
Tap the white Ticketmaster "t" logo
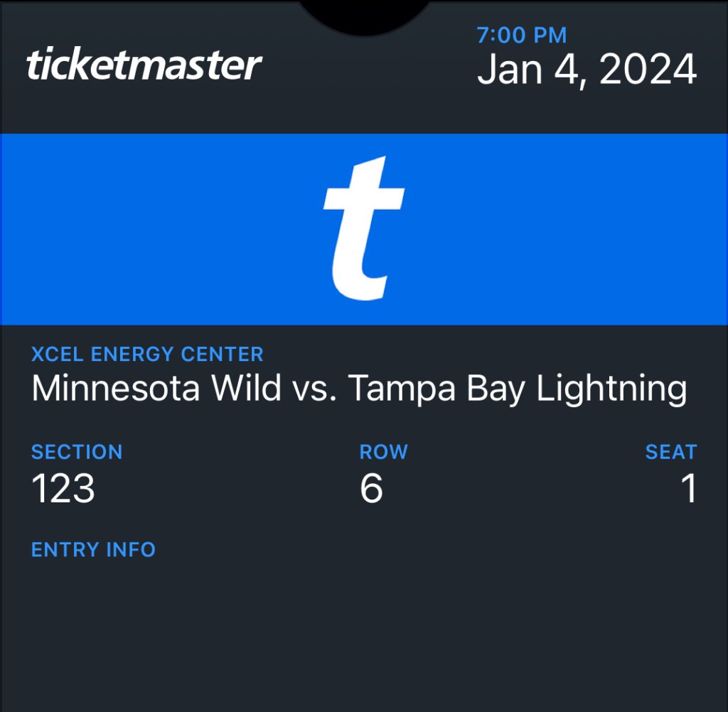[364, 229]
